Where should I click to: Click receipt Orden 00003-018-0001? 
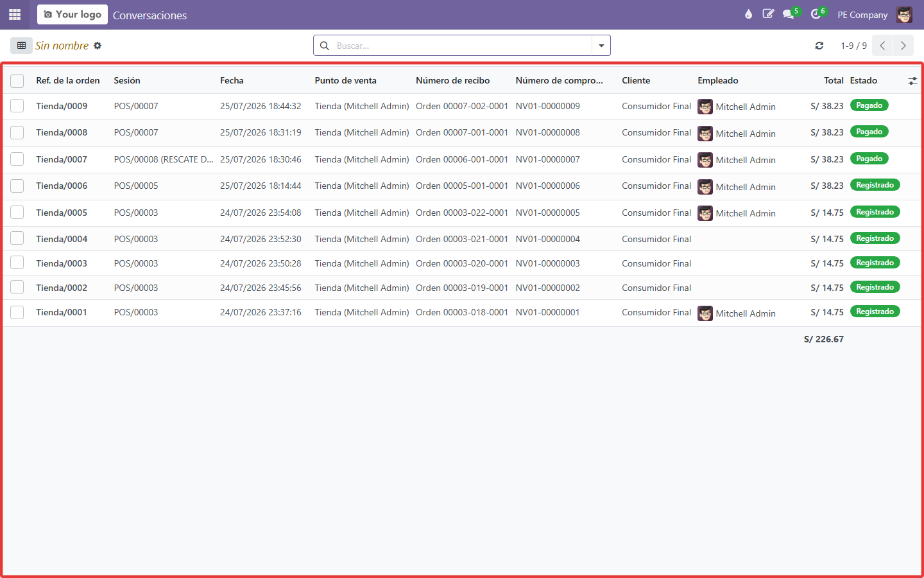pos(462,312)
